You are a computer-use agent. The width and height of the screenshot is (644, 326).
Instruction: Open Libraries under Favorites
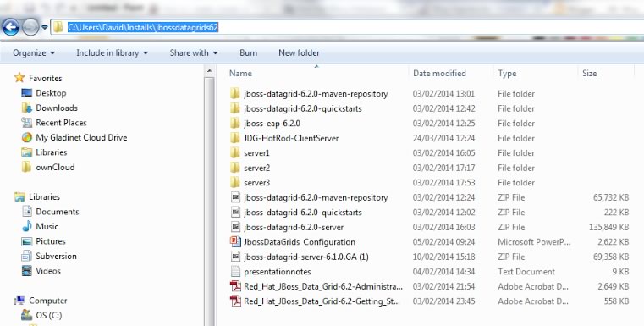52,152
